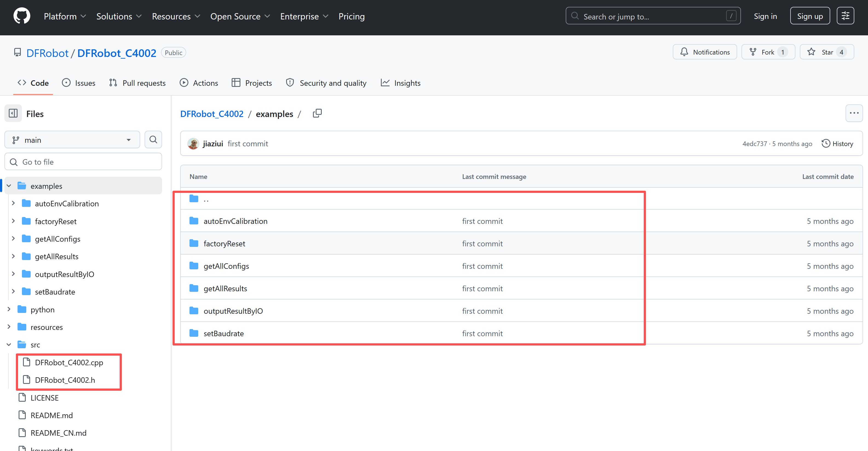
Task: Open the Enterprise dropdown menu
Action: 304,16
